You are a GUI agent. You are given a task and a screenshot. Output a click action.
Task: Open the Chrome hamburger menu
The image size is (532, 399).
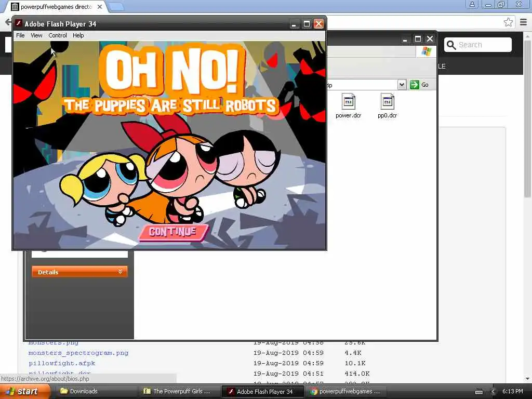[523, 22]
